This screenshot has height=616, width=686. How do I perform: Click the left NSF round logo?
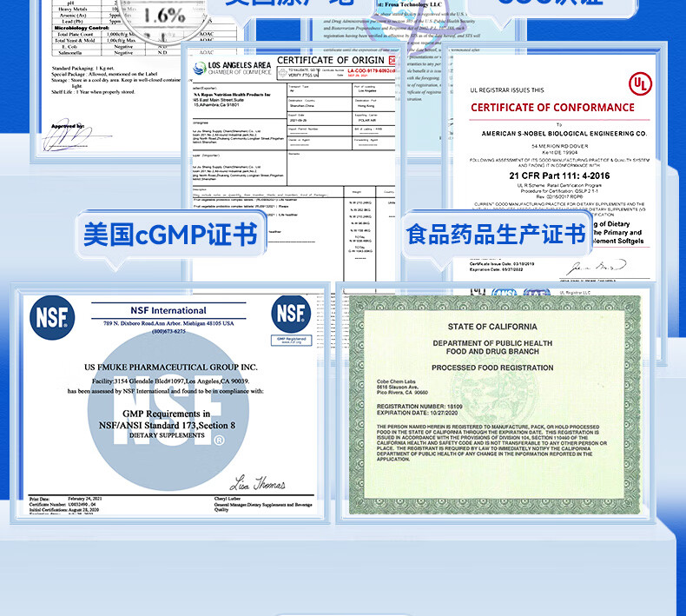coord(52,317)
